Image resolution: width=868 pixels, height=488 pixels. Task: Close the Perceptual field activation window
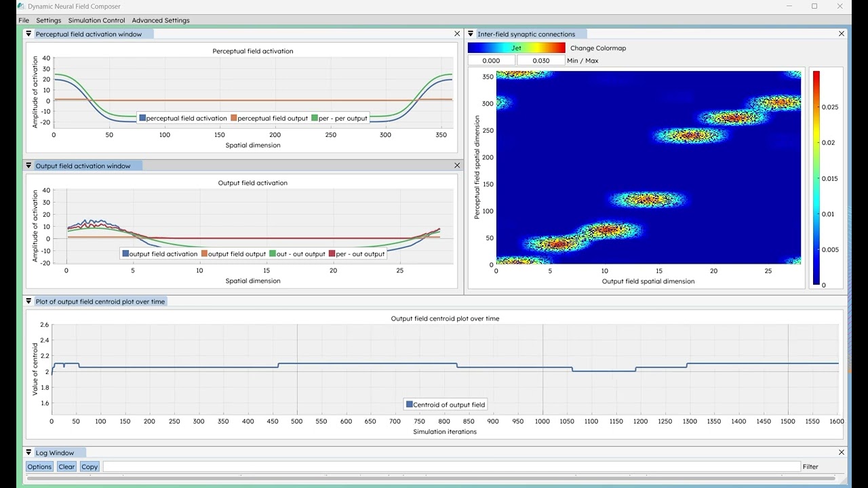point(457,34)
